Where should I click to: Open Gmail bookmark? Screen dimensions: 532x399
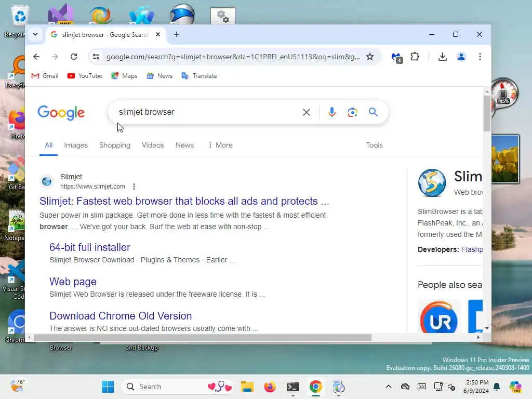tap(45, 76)
